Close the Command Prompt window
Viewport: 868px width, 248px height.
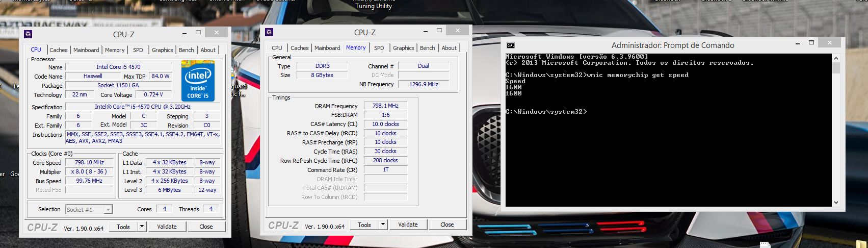[x=830, y=43]
